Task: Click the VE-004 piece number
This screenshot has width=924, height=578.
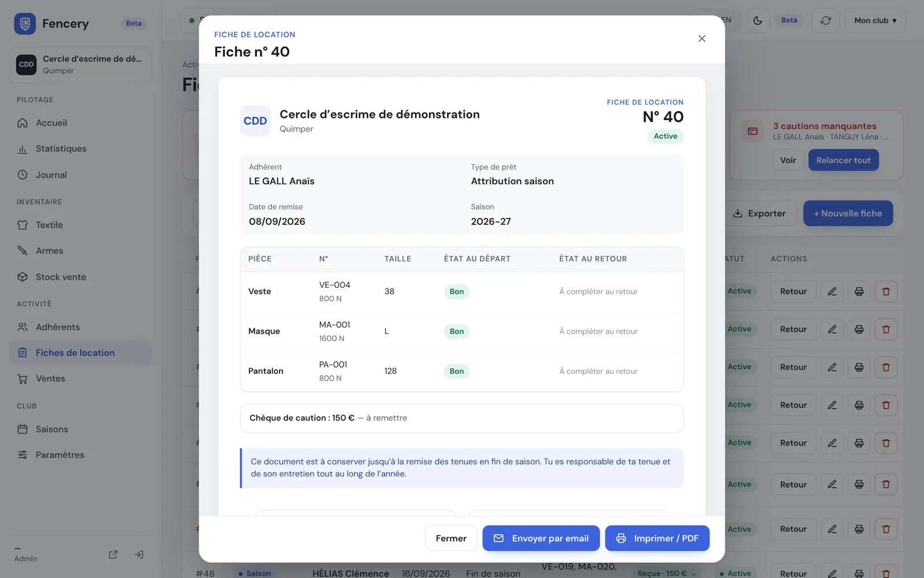Action: pos(334,285)
